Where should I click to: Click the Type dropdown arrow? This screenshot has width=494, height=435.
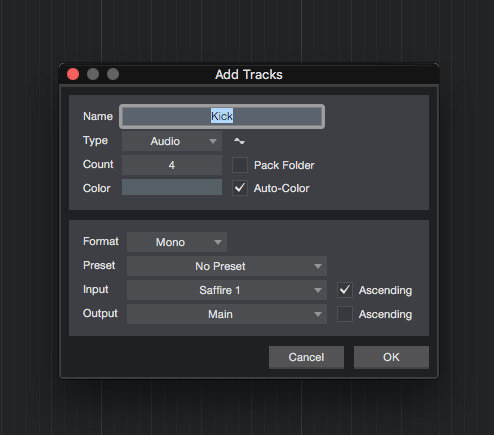pyautogui.click(x=213, y=141)
